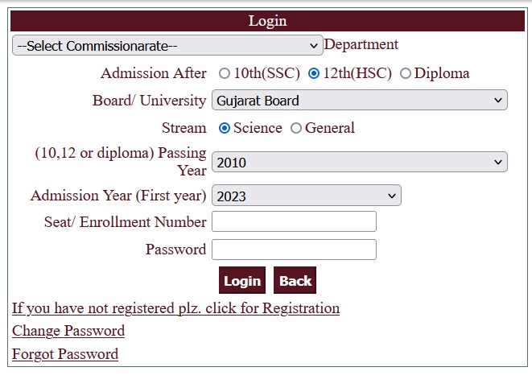Click the Admission After label text
The height and width of the screenshot is (392, 532).
pos(153,73)
